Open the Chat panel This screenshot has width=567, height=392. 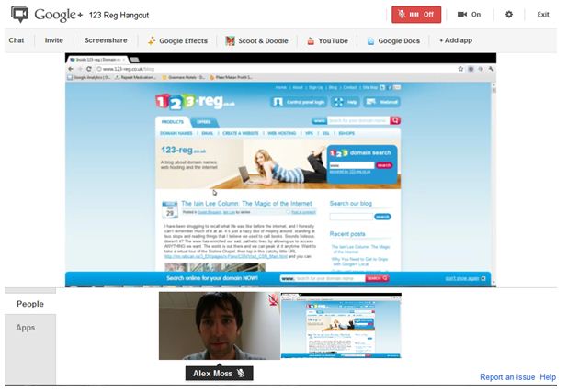click(x=17, y=40)
